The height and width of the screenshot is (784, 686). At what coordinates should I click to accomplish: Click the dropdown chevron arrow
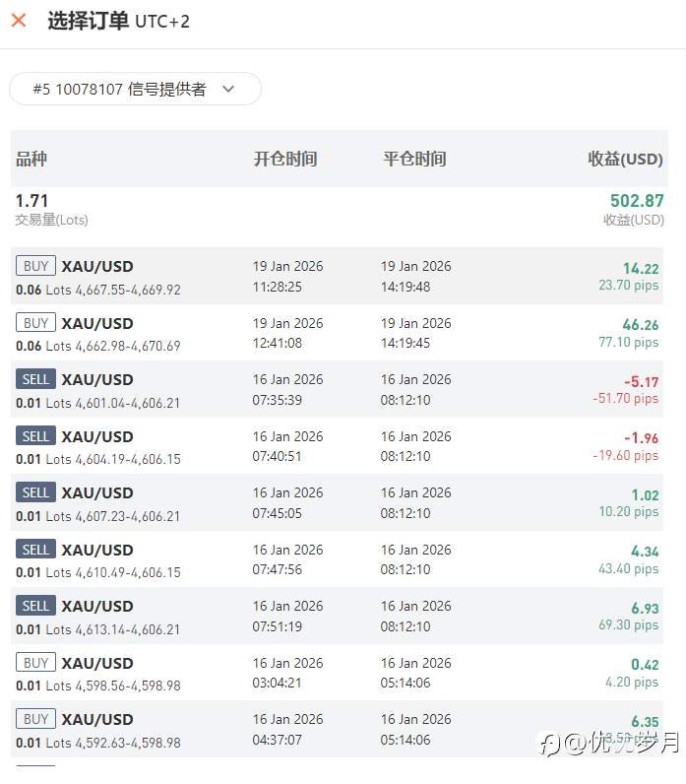[x=228, y=89]
